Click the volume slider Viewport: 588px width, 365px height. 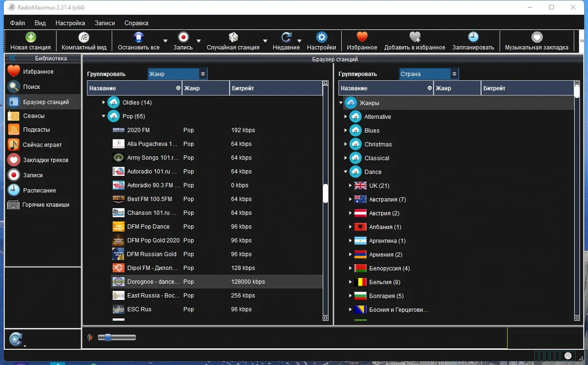(x=117, y=337)
